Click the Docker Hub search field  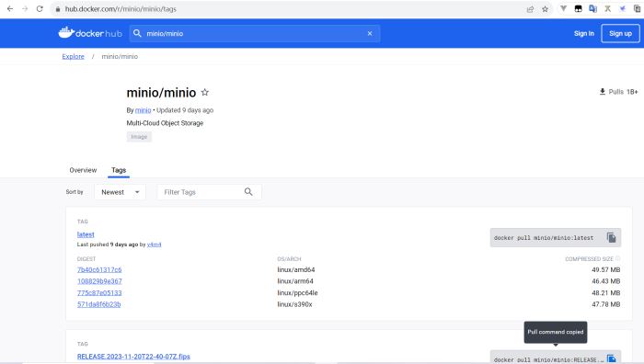pos(255,33)
